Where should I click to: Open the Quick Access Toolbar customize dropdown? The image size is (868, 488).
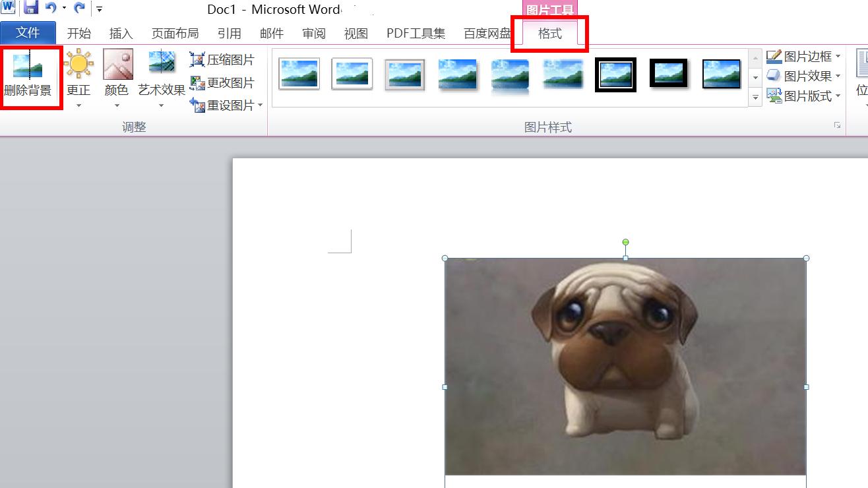[99, 9]
